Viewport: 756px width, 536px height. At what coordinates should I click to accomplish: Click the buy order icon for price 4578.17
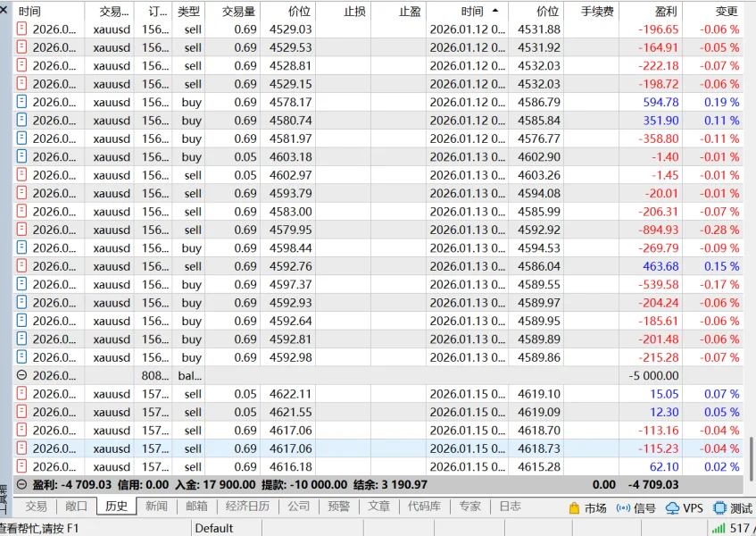pos(21,102)
